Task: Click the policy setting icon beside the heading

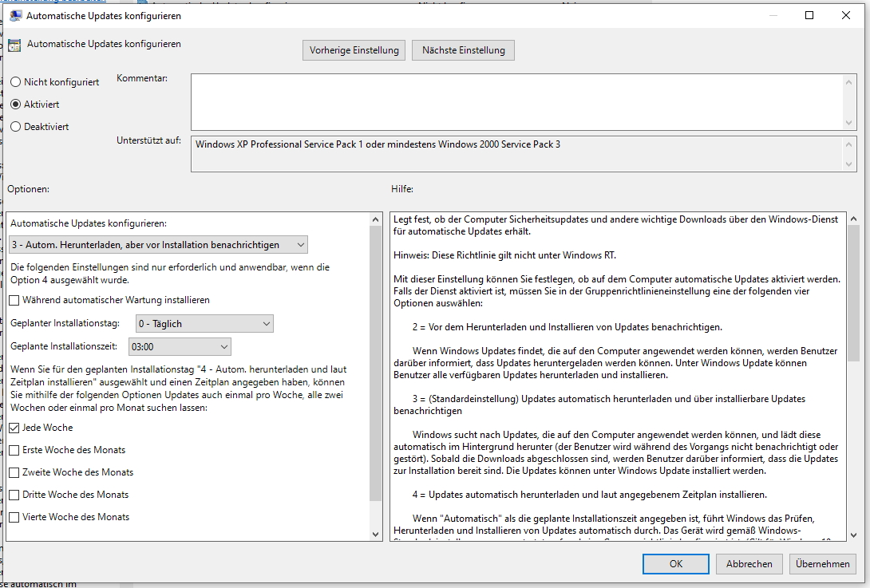Action: pyautogui.click(x=14, y=45)
